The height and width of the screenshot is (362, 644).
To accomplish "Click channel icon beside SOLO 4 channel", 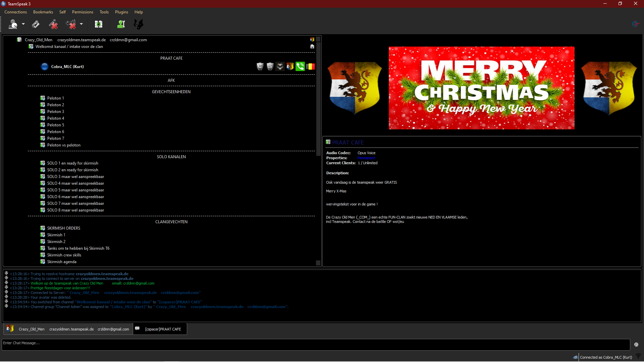I will click(43, 183).
